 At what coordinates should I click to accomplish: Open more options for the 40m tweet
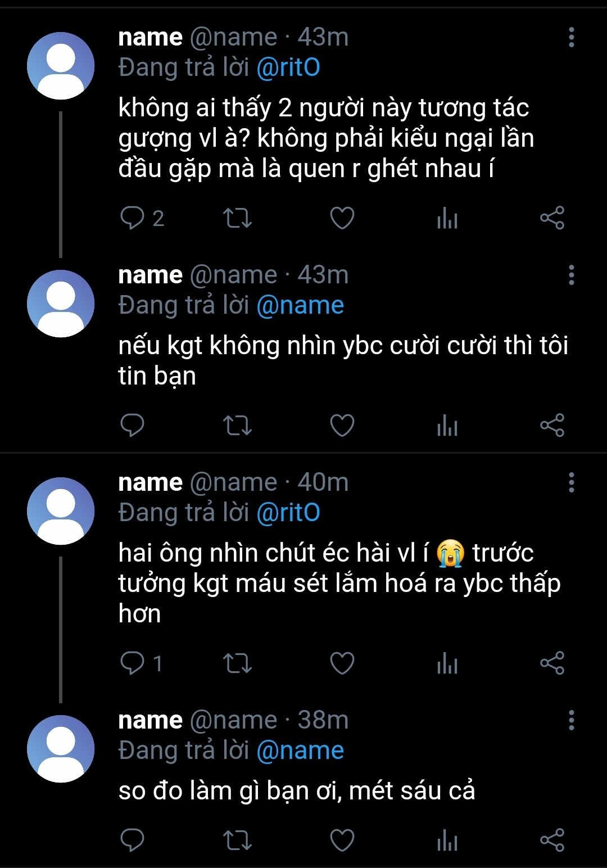571,483
